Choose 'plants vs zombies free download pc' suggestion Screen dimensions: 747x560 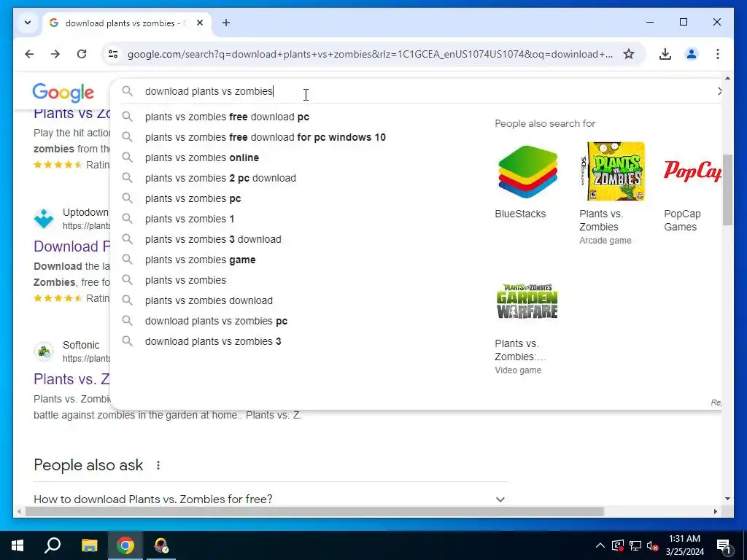pos(227,117)
